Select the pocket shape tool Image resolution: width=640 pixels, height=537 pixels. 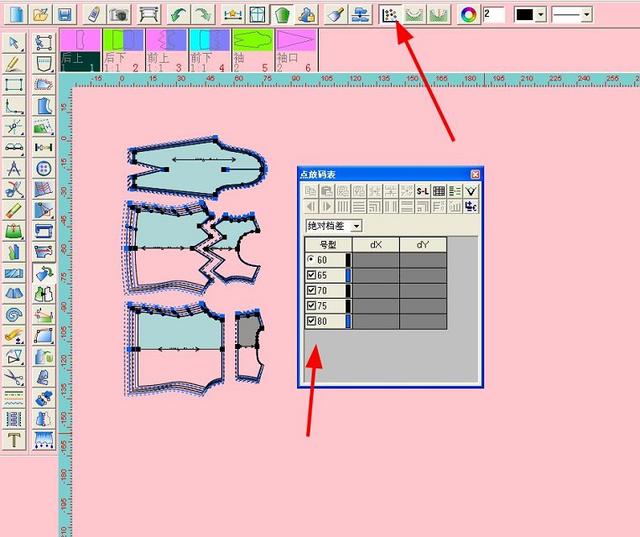coord(44,64)
